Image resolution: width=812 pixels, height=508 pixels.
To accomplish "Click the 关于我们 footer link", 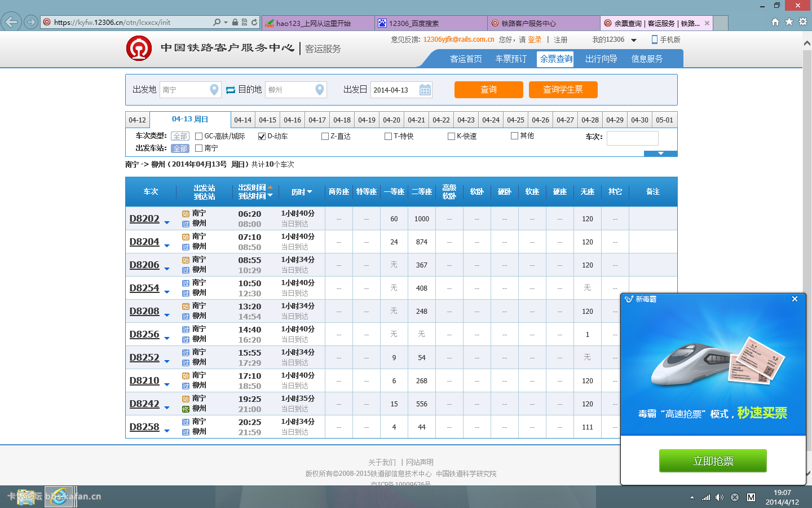I will [x=382, y=462].
